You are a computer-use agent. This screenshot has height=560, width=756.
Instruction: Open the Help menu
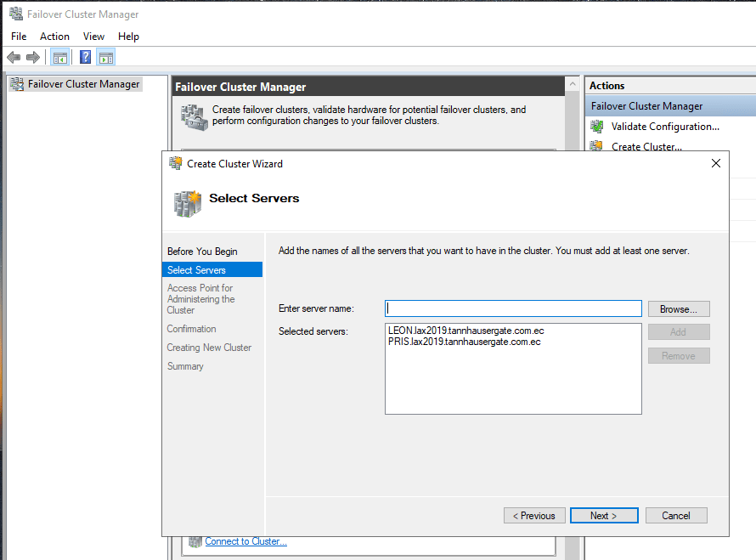(128, 37)
